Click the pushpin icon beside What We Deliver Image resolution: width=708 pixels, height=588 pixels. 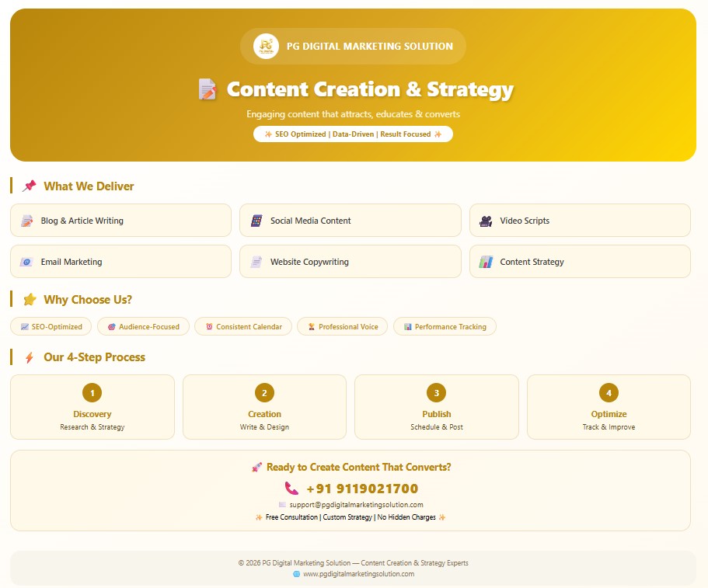tap(30, 186)
